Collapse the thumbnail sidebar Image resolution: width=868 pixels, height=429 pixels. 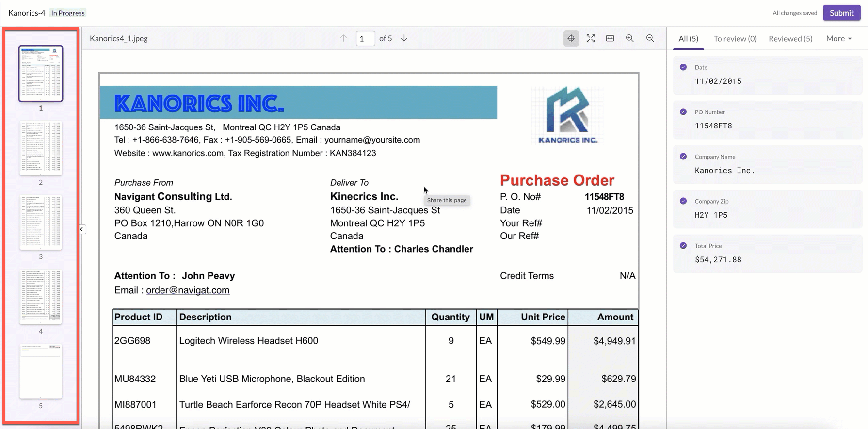pyautogui.click(x=82, y=229)
